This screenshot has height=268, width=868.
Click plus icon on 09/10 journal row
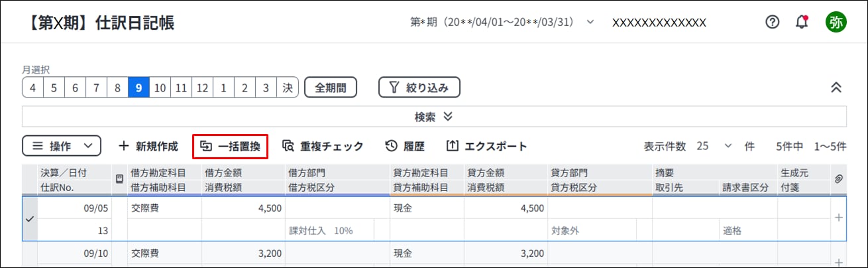[x=838, y=262]
